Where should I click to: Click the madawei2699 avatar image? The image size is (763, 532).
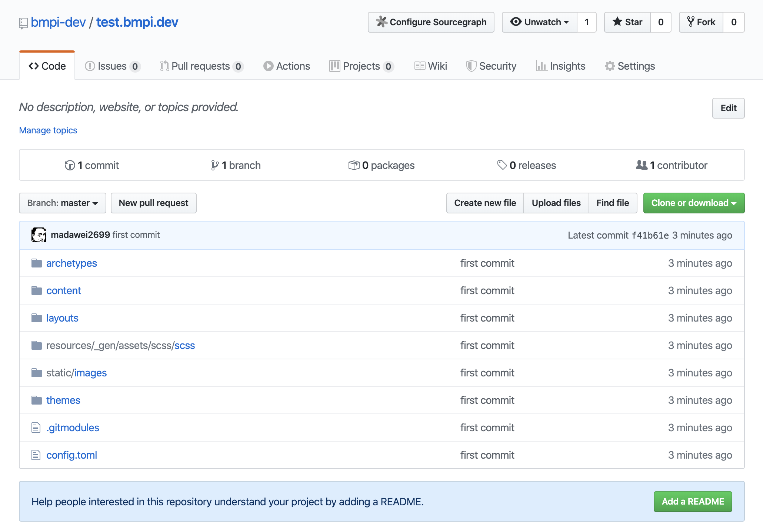point(39,235)
